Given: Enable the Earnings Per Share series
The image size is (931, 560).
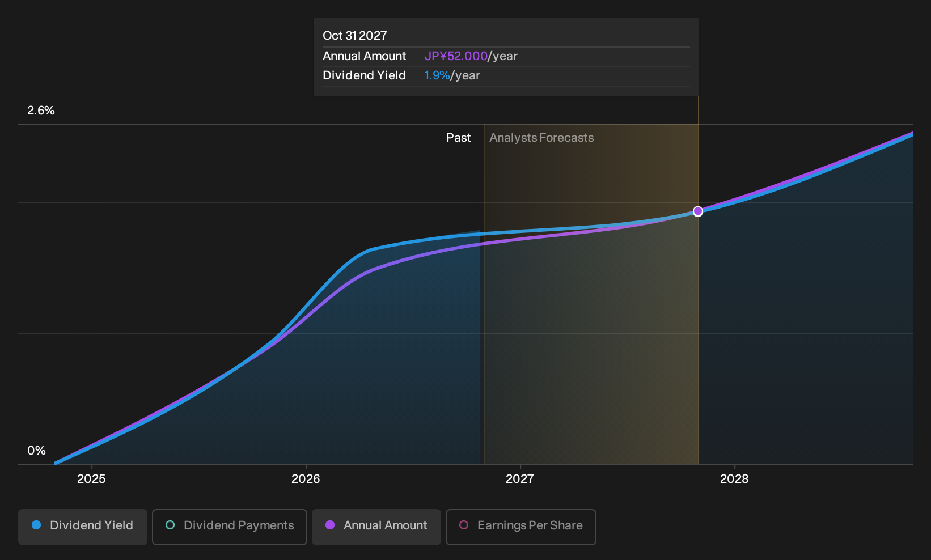Looking at the screenshot, I should point(521,527).
